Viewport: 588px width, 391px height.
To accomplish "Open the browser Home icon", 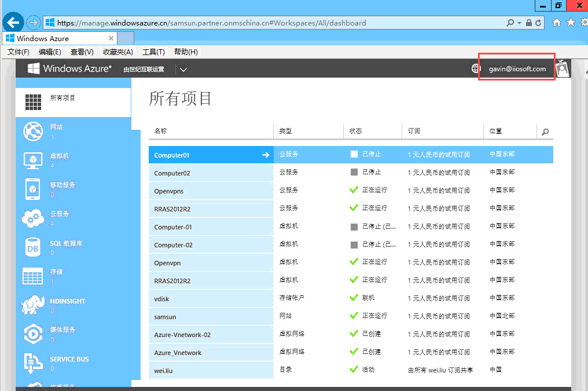I will tap(557, 23).
